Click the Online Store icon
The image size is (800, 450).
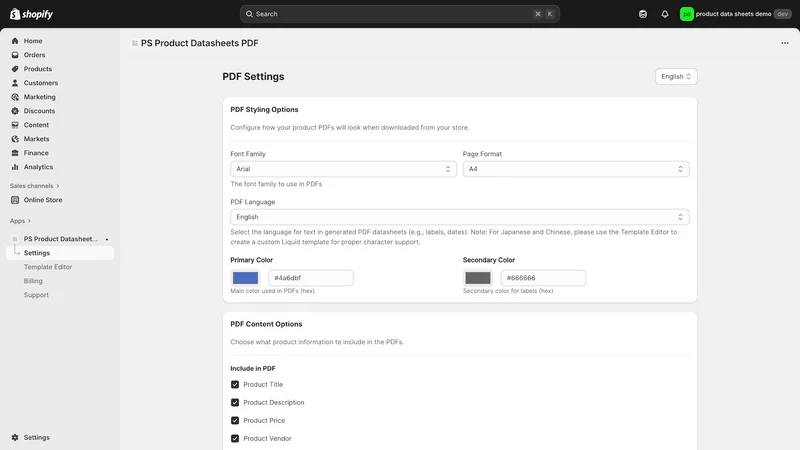pyautogui.click(x=15, y=200)
